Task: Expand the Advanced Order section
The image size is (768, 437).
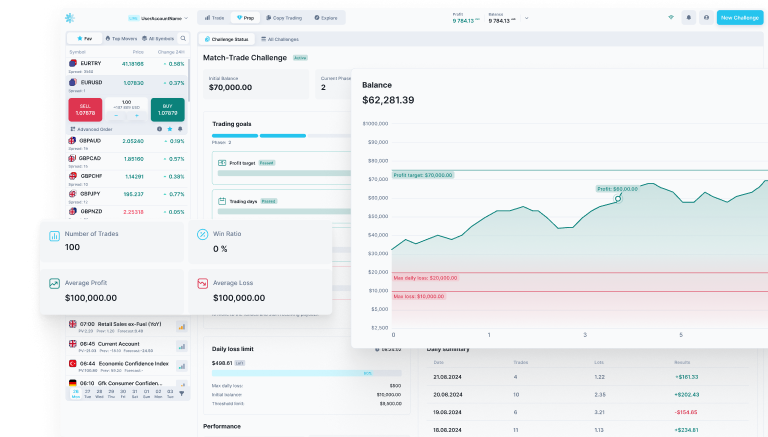Action: [x=95, y=129]
